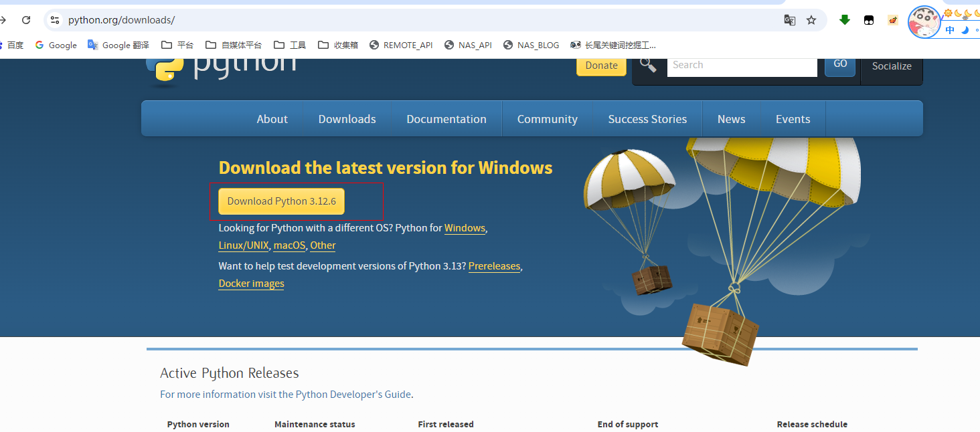Open the NAS_BLOG bookmark
Viewport: 980px width, 432px height.
point(531,45)
